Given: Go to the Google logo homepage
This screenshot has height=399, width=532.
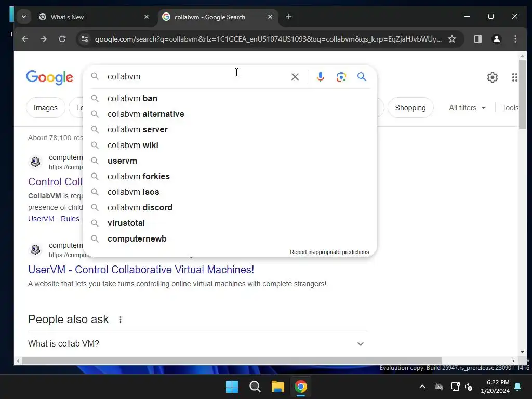Looking at the screenshot, I should click(49, 77).
